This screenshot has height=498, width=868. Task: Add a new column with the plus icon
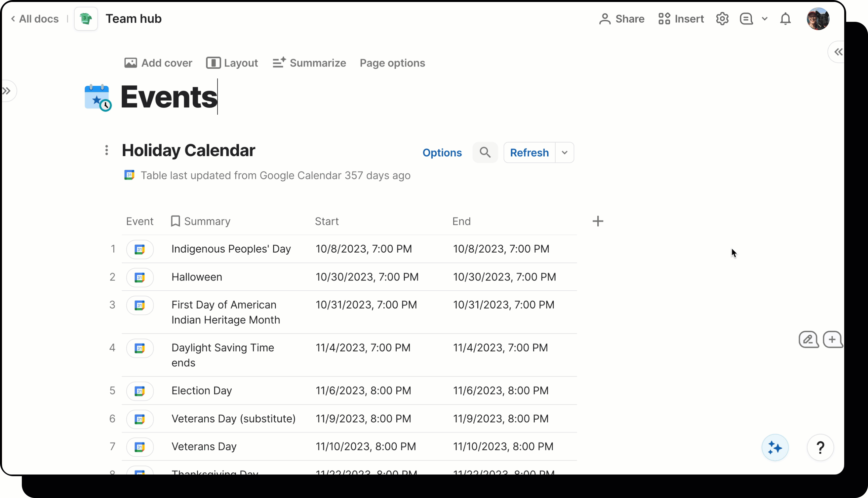pyautogui.click(x=598, y=221)
